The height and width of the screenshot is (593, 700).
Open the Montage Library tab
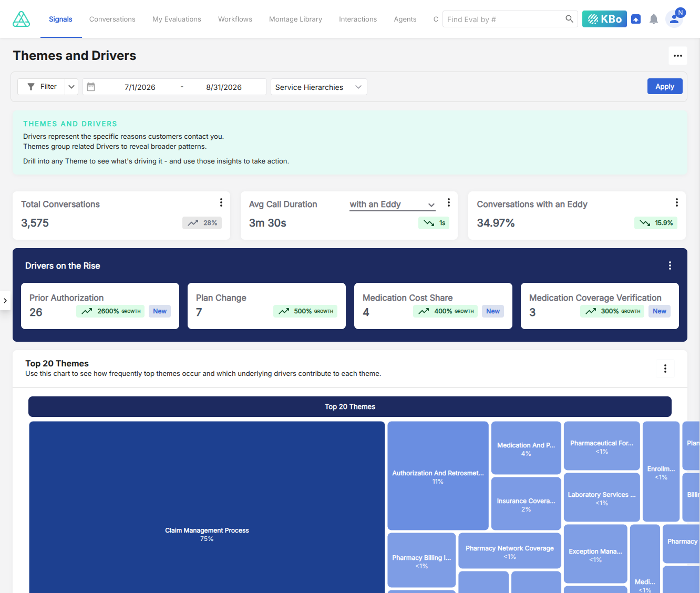click(296, 19)
